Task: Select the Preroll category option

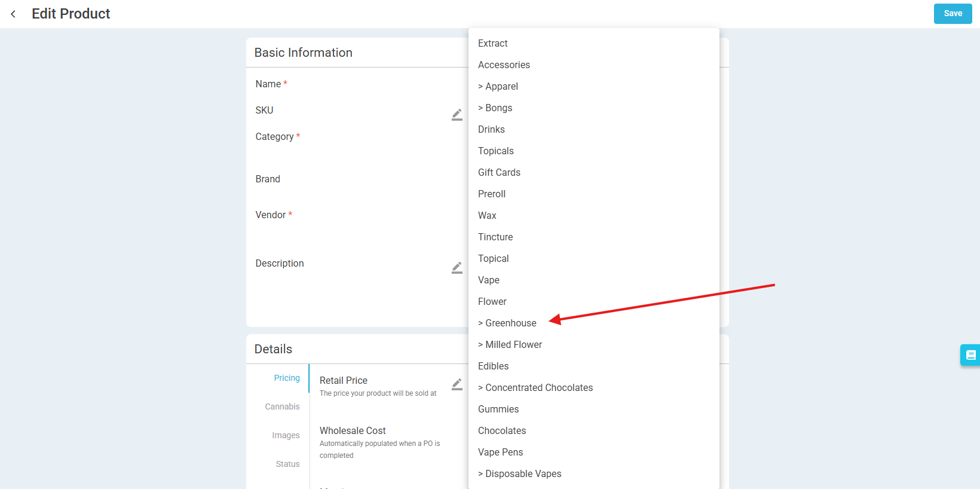Action: [492, 194]
